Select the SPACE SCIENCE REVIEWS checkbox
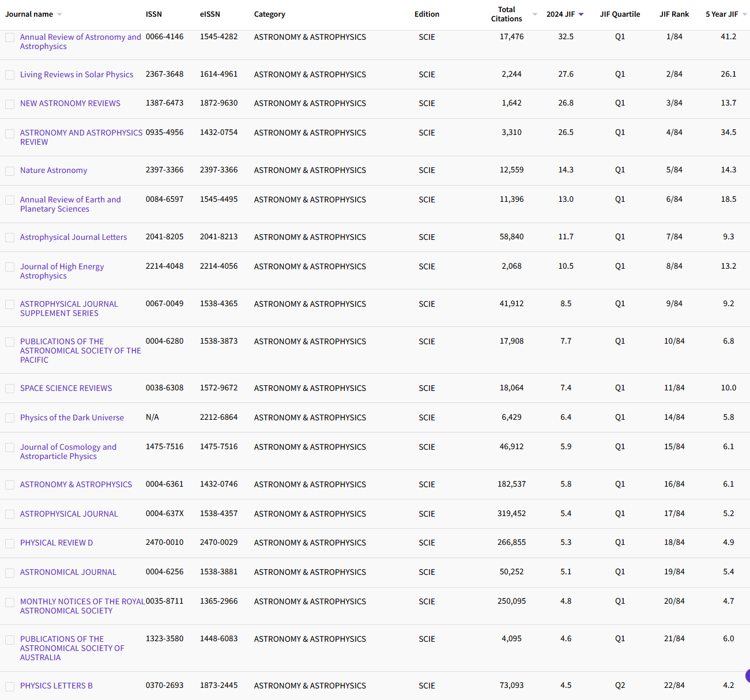This screenshot has width=750, height=700. pyautogui.click(x=10, y=389)
